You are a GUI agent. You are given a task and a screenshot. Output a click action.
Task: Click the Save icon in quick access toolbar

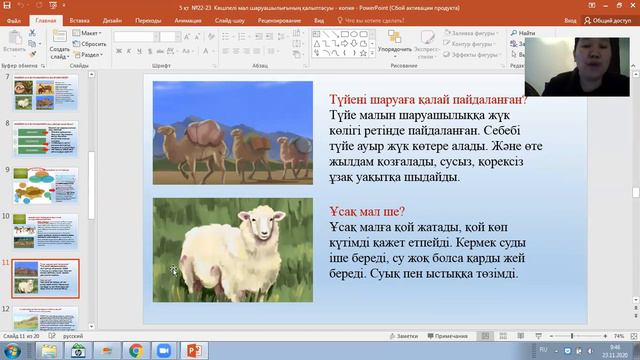point(7,6)
